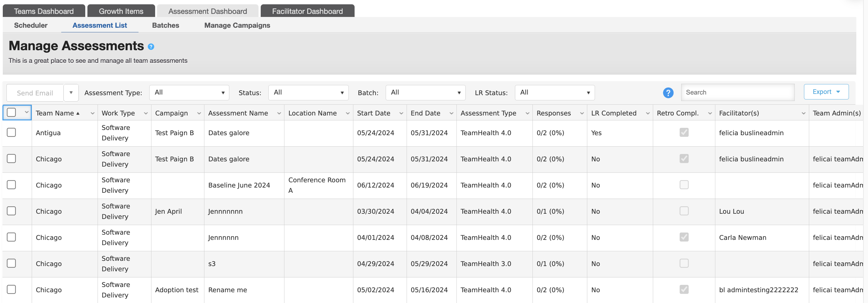Open the Scheduler sub-tab
868x303 pixels.
coord(31,25)
